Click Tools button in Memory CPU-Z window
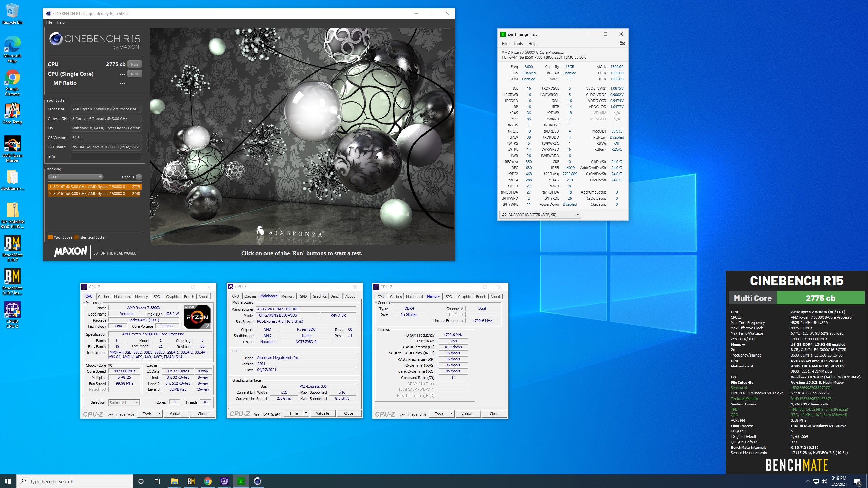The image size is (868, 488). 439,414
